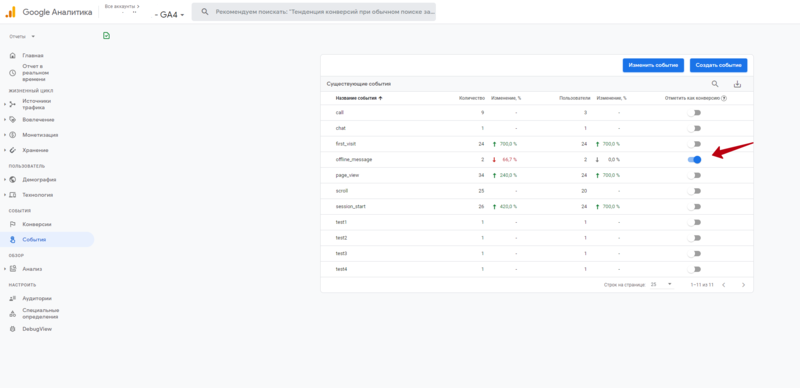
Task: Click the Google Analytics logo icon
Action: pos(10,12)
